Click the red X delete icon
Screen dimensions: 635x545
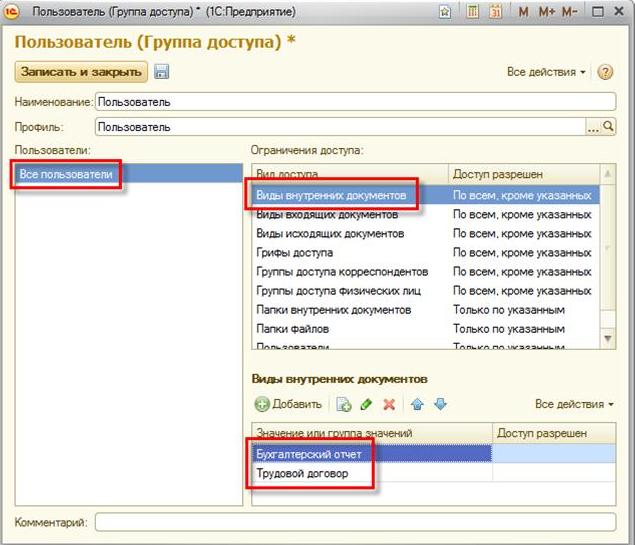click(x=389, y=404)
